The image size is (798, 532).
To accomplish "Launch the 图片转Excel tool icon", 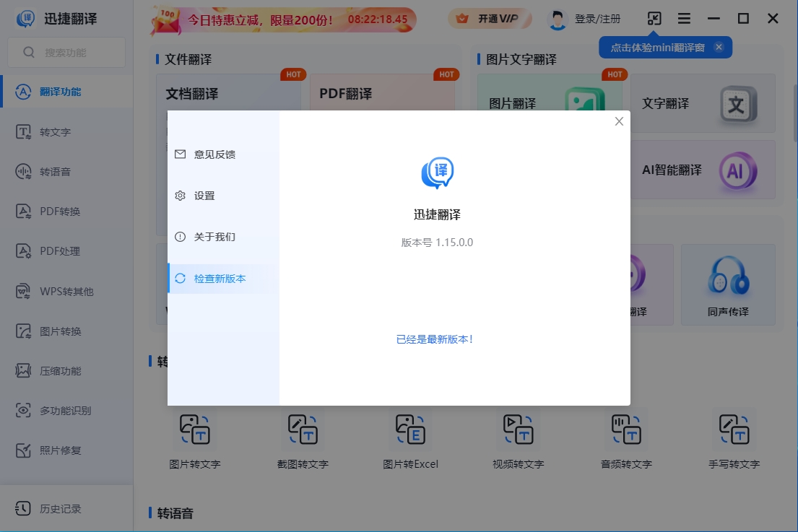I will point(410,429).
